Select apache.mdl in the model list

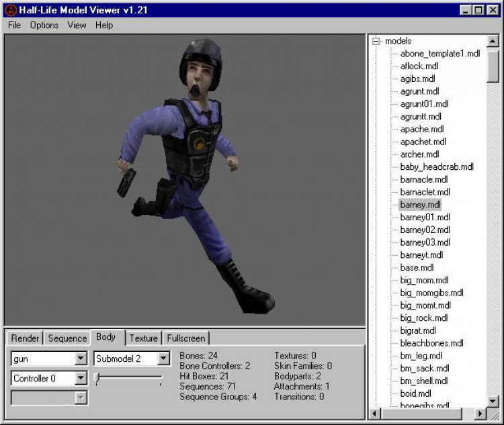tap(422, 129)
